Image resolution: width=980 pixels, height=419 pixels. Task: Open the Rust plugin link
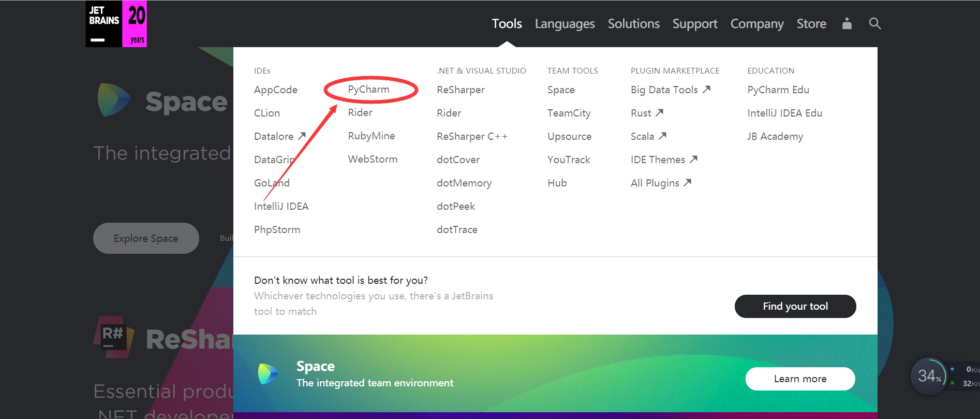coord(647,113)
